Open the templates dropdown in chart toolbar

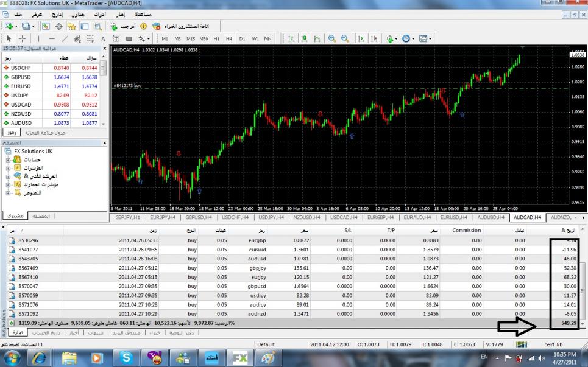[424, 38]
